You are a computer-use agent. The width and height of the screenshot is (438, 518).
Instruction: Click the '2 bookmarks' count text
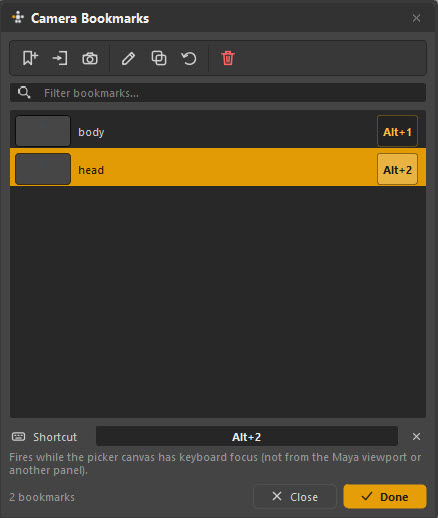pos(42,497)
